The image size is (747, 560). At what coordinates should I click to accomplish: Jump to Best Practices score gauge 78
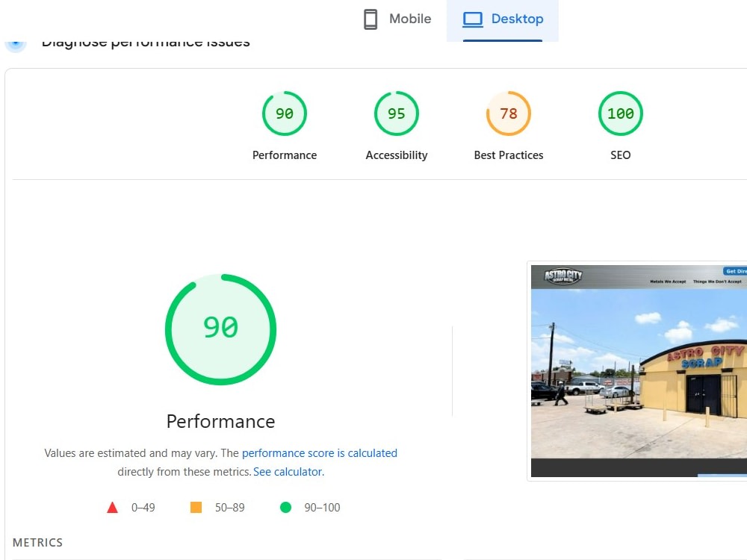508,113
